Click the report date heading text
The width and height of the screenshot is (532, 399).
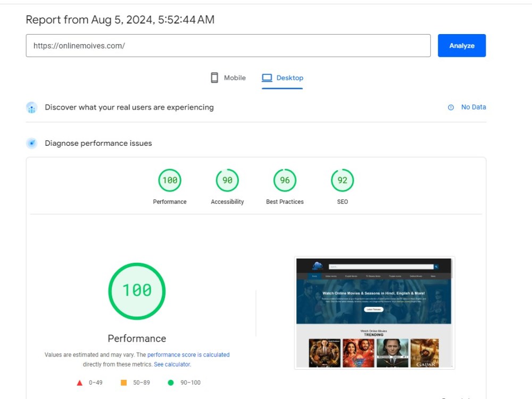(120, 20)
